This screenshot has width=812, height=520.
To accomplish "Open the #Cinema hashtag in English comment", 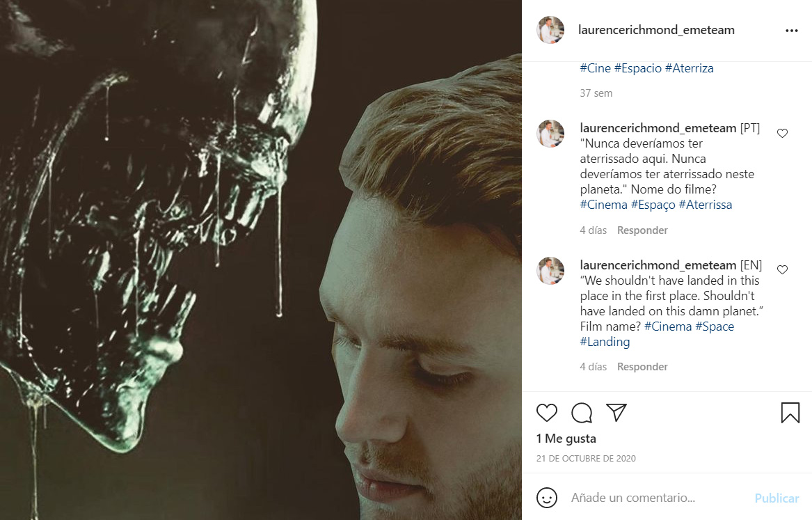I will 668,326.
